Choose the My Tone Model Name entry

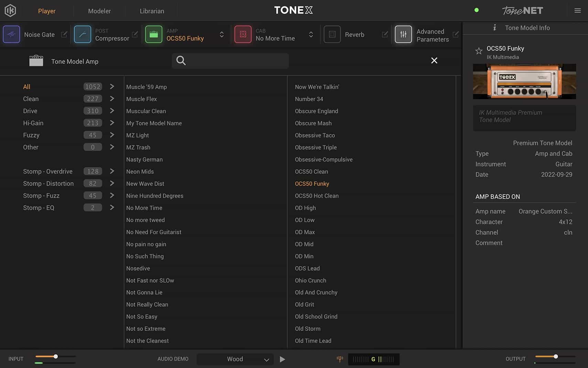154,123
